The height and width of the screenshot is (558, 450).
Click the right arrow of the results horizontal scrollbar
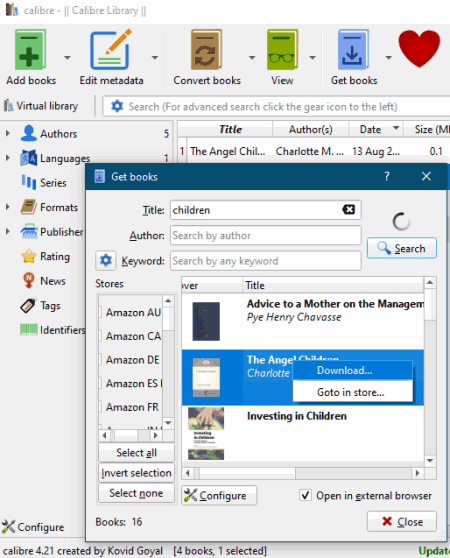417,473
